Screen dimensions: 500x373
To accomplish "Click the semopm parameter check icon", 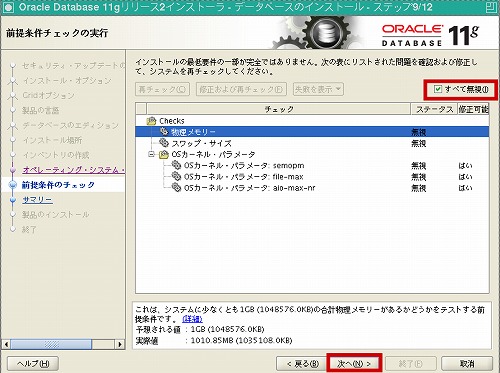I will (176, 165).
